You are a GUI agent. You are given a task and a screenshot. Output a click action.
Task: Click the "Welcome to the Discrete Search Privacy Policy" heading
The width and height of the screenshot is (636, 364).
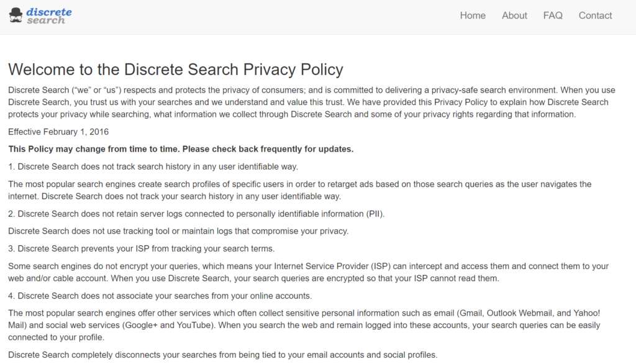pos(175,69)
